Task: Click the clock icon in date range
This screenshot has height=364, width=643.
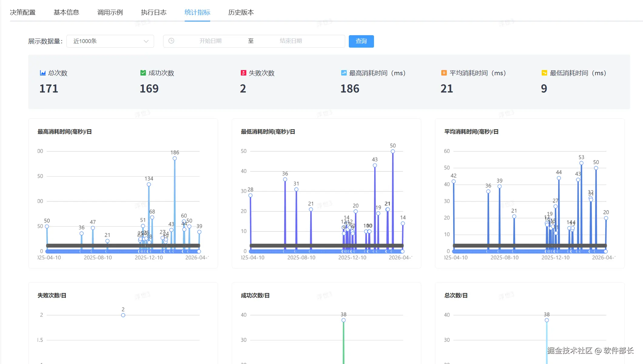Action: (x=171, y=41)
